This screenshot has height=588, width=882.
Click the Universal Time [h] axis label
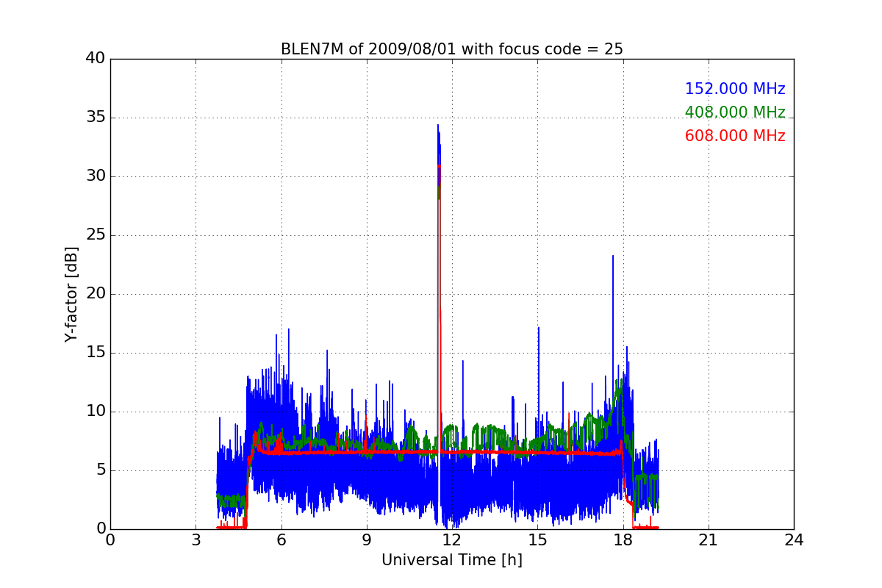452,560
